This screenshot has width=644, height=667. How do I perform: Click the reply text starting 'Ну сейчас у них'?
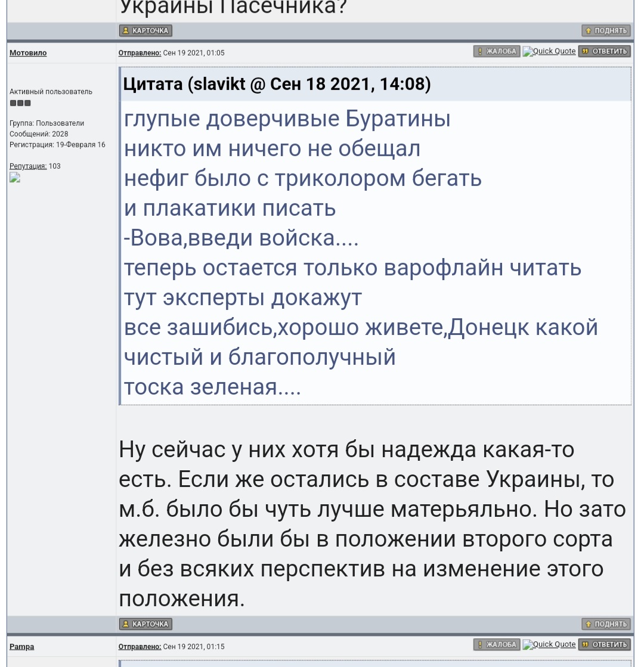click(x=346, y=449)
